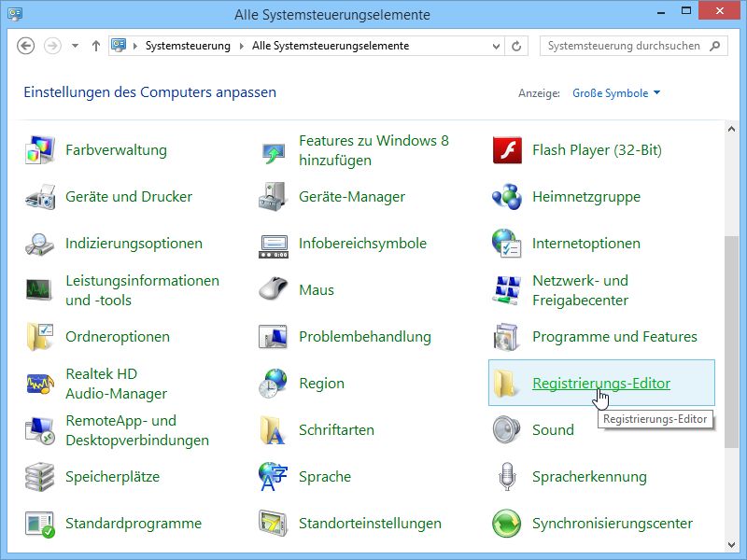Open the Infobereichsymbole link text

[362, 244]
